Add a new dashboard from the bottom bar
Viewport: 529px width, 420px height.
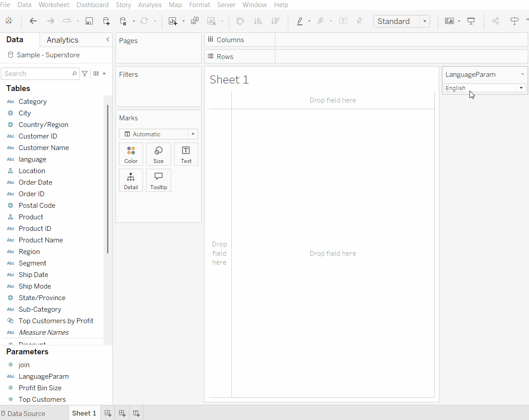pos(122,413)
